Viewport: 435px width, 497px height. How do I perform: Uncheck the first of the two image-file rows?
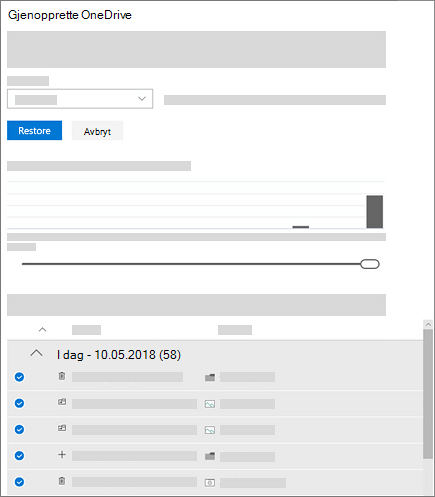point(19,403)
